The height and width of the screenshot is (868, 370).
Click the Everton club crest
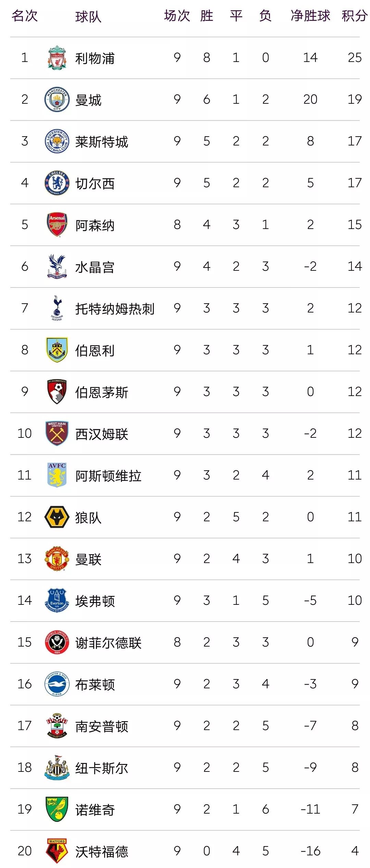[x=57, y=600]
